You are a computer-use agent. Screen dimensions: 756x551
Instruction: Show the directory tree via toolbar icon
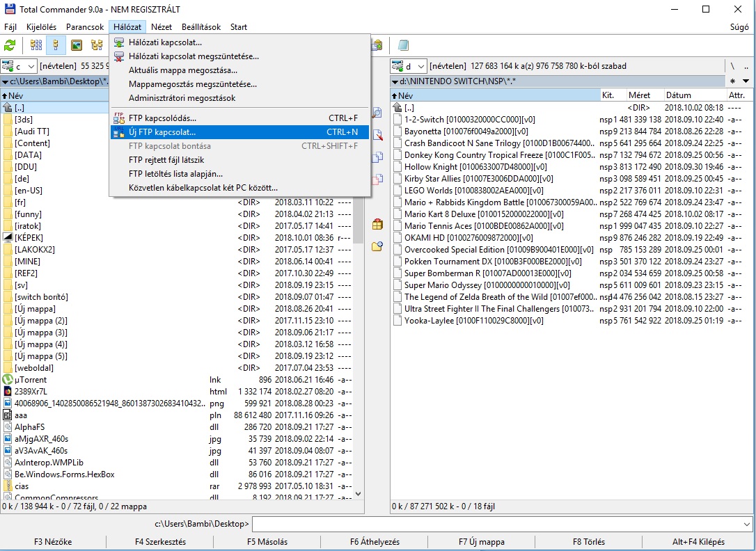(x=97, y=45)
